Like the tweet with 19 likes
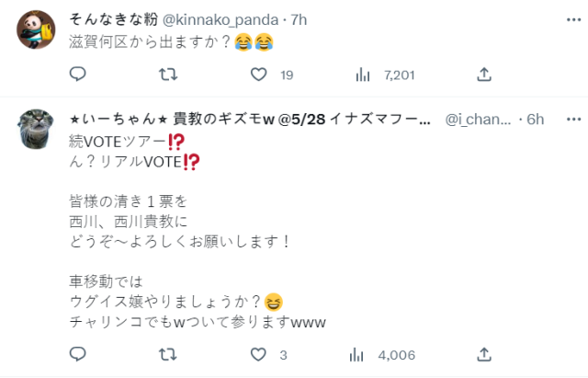The image size is (588, 378). [260, 74]
